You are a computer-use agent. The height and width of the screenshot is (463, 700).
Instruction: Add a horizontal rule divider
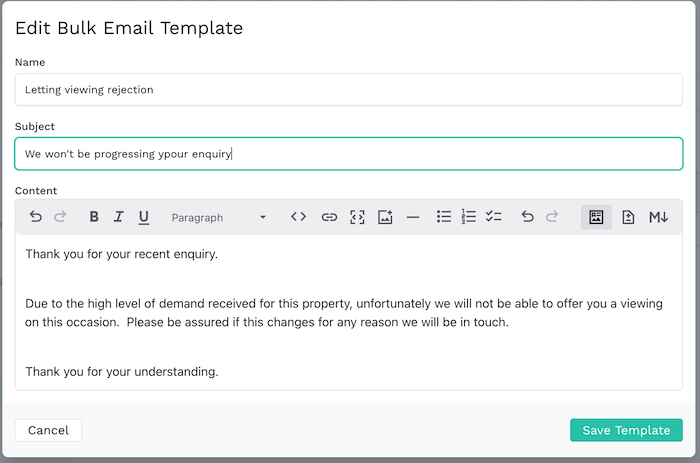click(413, 218)
